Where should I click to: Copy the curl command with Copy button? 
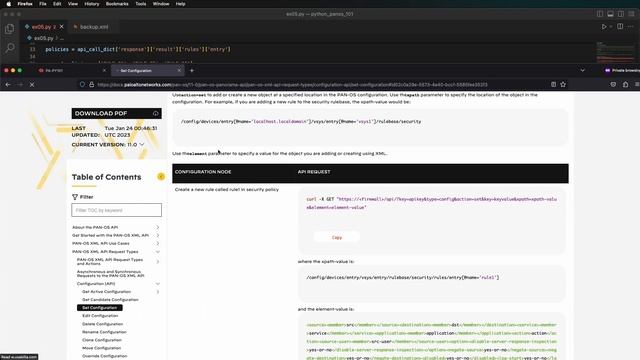click(x=337, y=237)
